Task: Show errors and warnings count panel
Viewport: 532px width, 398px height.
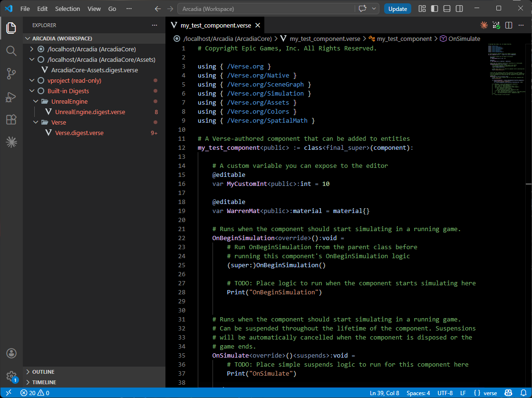Action: coord(35,393)
